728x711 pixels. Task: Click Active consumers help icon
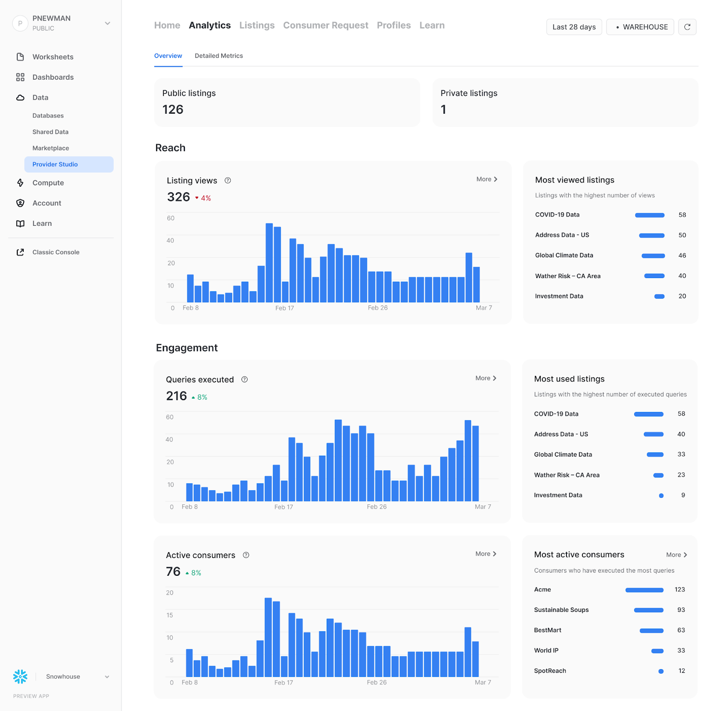coord(246,555)
